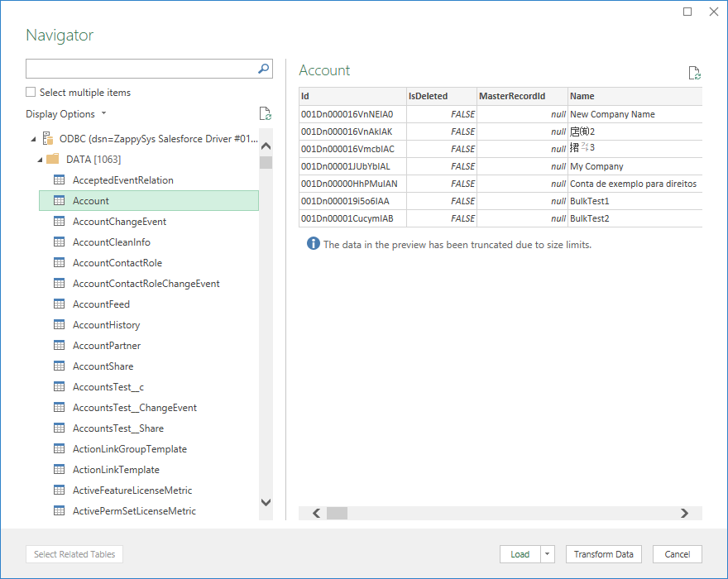This screenshot has width=728, height=579.
Task: Click the Load button
Action: (x=521, y=554)
